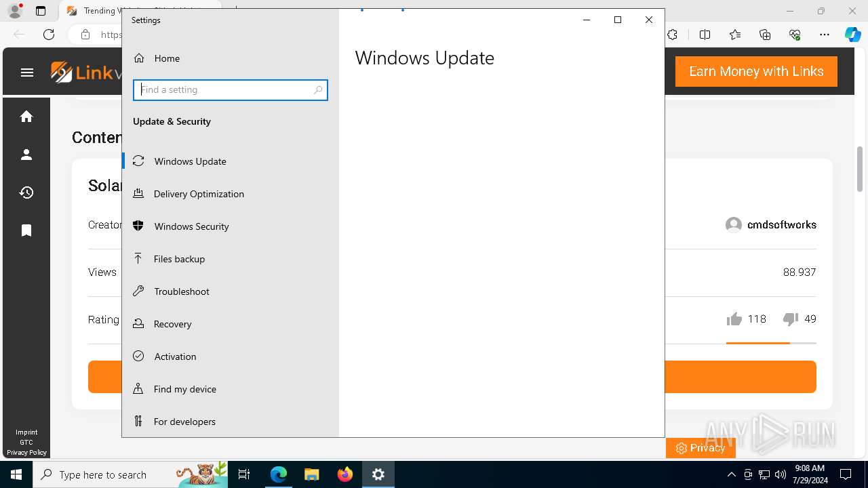Open GTC link in Linkvertise sidebar
This screenshot has width=868, height=488.
(26, 442)
